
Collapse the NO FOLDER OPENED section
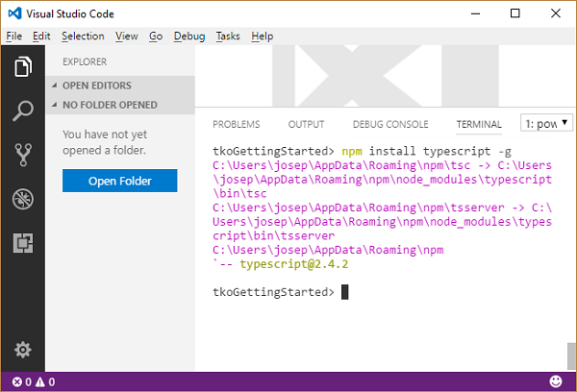coord(120,105)
